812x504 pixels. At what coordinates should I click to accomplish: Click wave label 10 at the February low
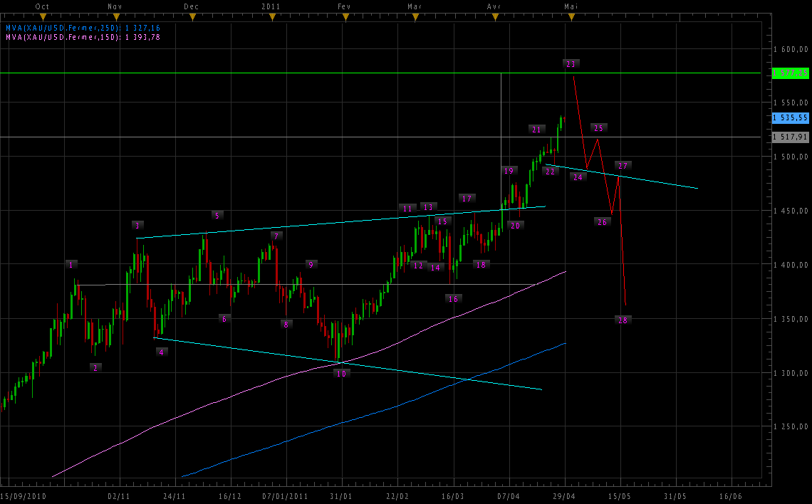click(x=342, y=373)
